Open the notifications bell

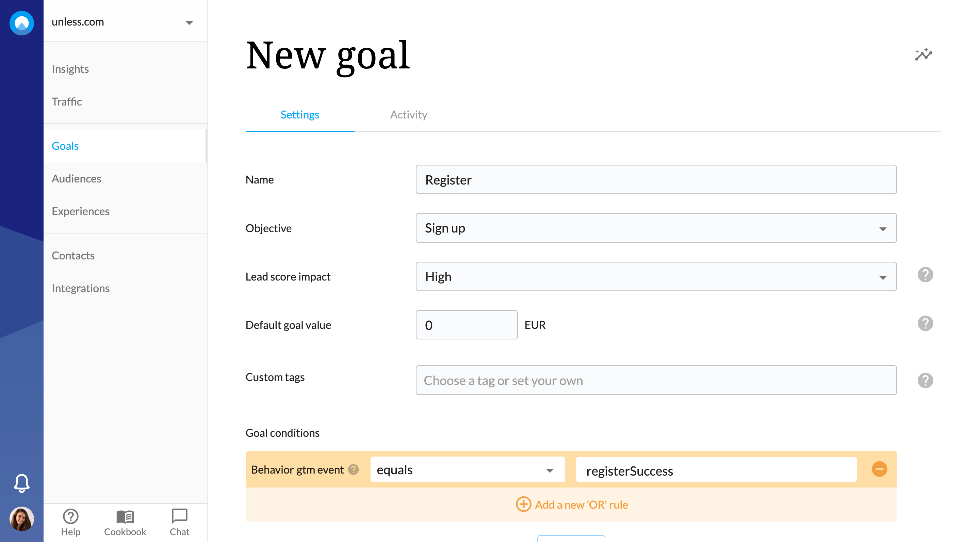pyautogui.click(x=22, y=483)
